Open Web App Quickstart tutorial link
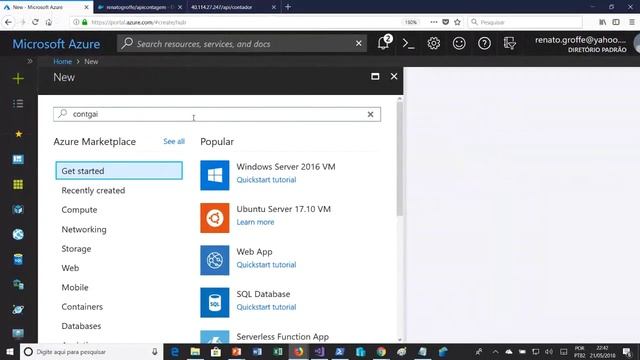This screenshot has height=360, width=640. 266,265
